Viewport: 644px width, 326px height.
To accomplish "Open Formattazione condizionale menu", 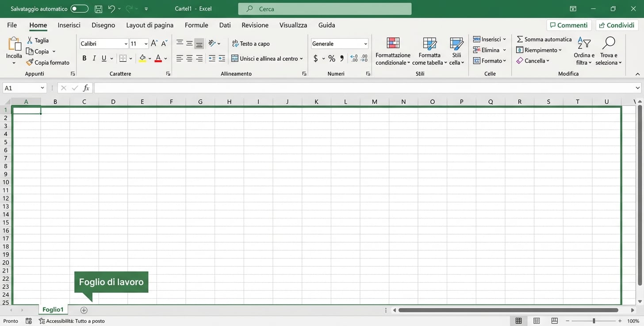I will point(393,51).
